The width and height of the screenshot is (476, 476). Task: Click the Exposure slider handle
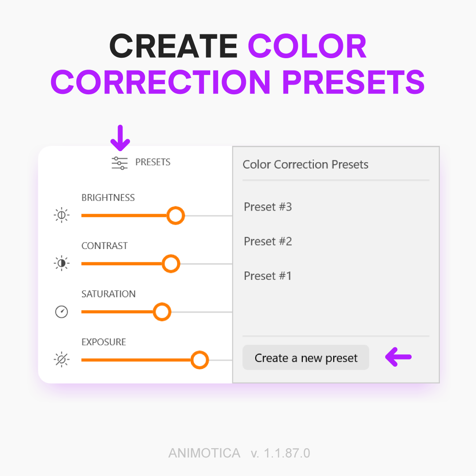coord(200,360)
